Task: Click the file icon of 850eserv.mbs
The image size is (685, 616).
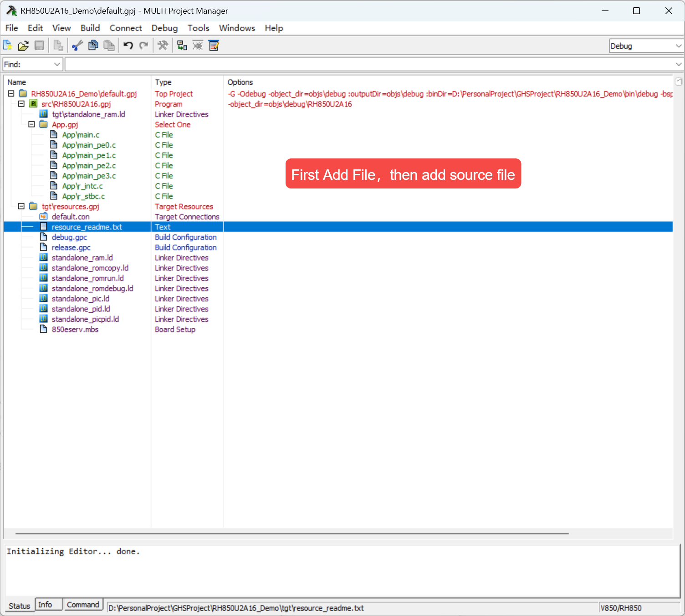Action: (44, 329)
